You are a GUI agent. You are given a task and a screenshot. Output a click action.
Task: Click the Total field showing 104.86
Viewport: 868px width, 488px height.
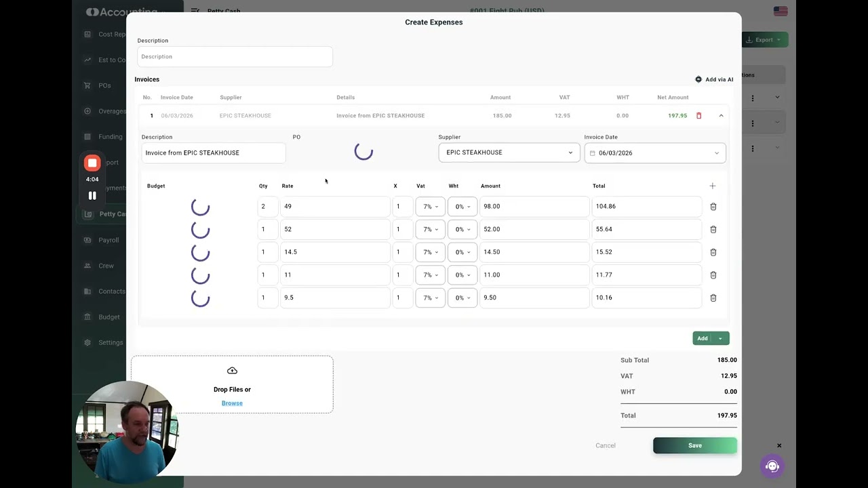(647, 207)
